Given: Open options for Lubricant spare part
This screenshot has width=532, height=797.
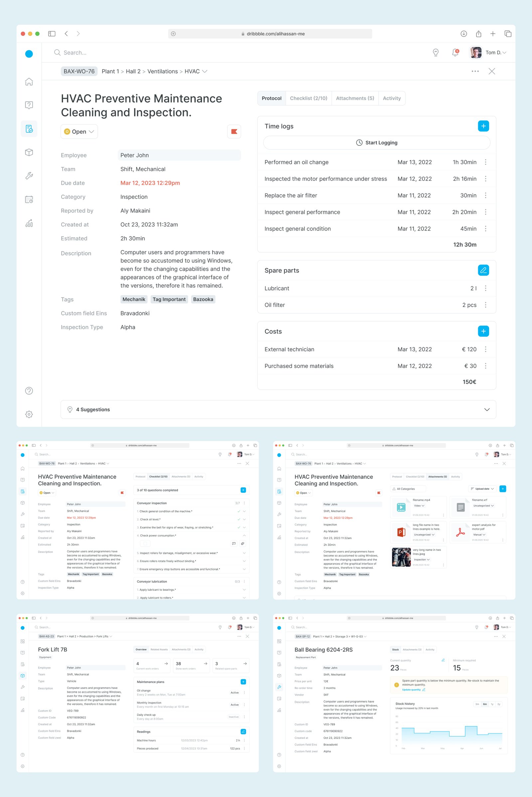Looking at the screenshot, I should click(485, 288).
